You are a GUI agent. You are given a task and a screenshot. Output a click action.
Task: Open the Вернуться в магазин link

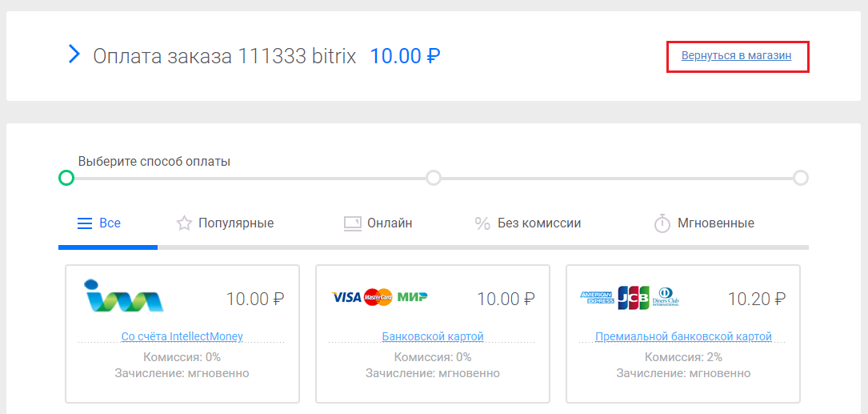click(x=736, y=56)
